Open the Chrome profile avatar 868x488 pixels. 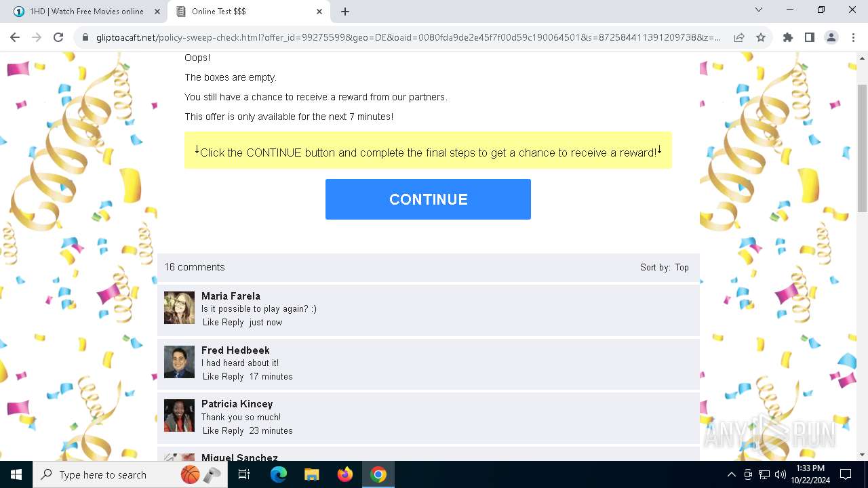pyautogui.click(x=831, y=37)
